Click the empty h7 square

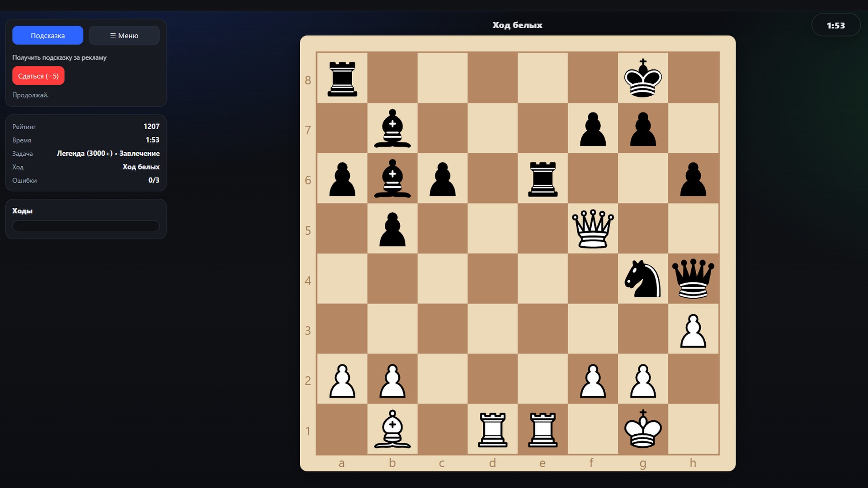point(693,129)
